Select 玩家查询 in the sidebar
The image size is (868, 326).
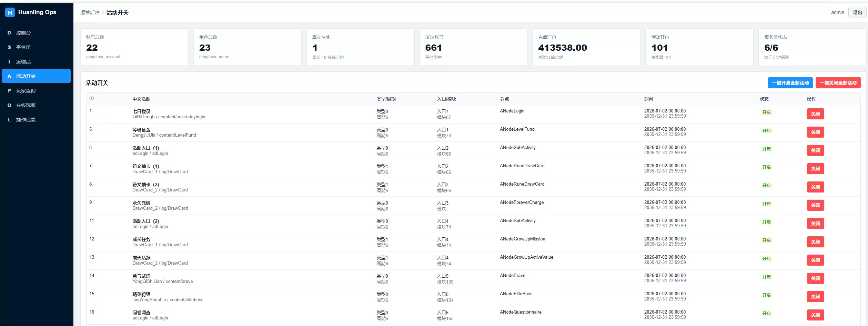[x=36, y=91]
